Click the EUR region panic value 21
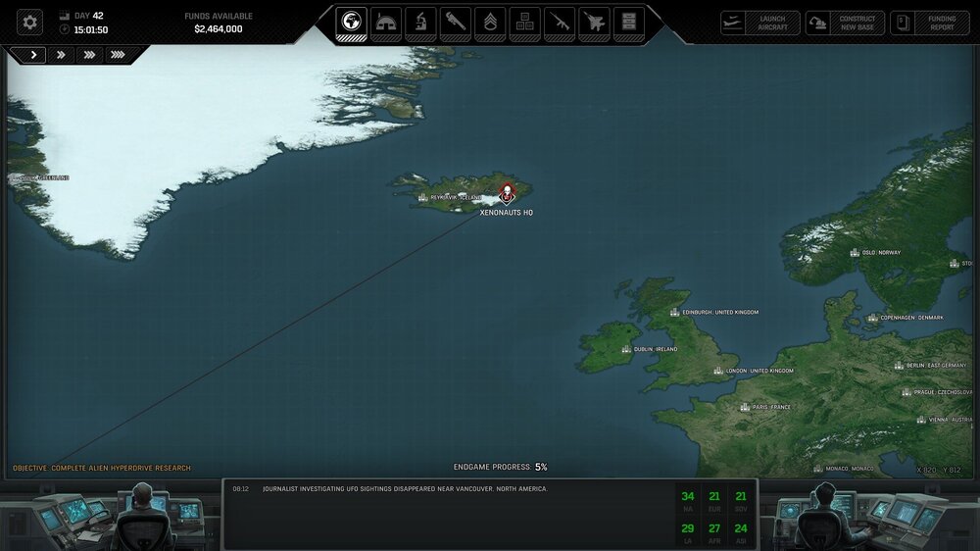Viewport: 980px width, 551px height. click(714, 497)
